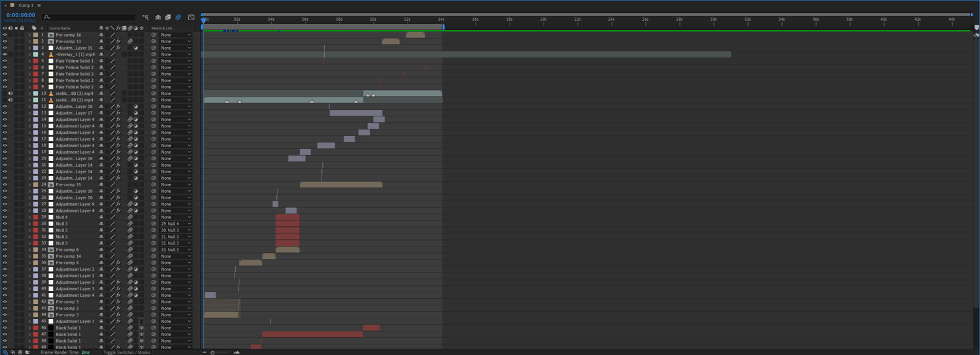Select layer name Pre-comp 4
Viewport: 980px width, 355px height.
point(67,263)
